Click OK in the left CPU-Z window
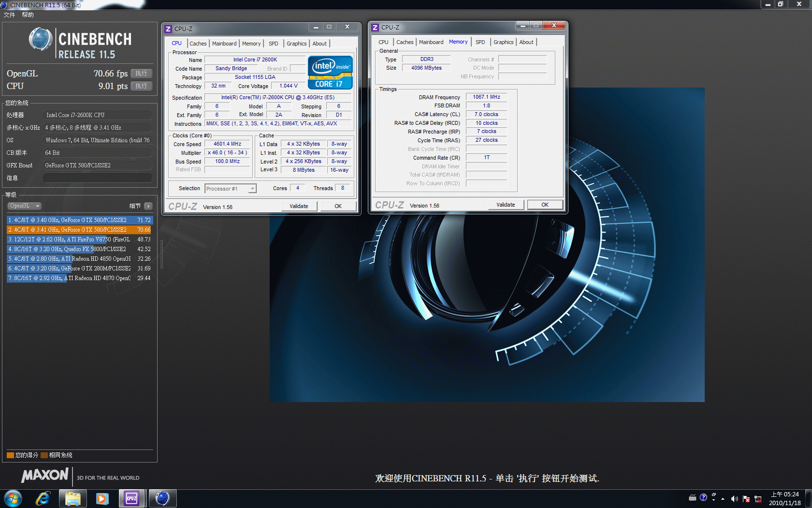Viewport: 812px width, 508px height. point(338,206)
